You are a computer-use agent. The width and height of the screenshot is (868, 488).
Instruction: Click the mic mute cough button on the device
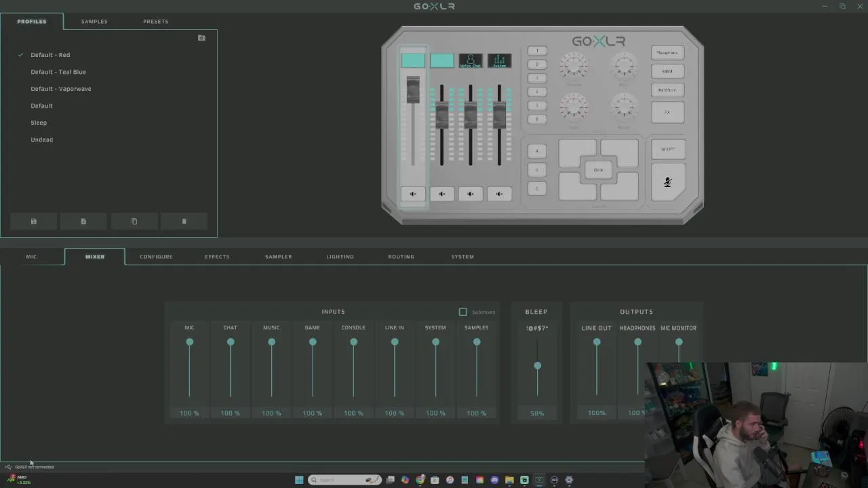pos(668,182)
